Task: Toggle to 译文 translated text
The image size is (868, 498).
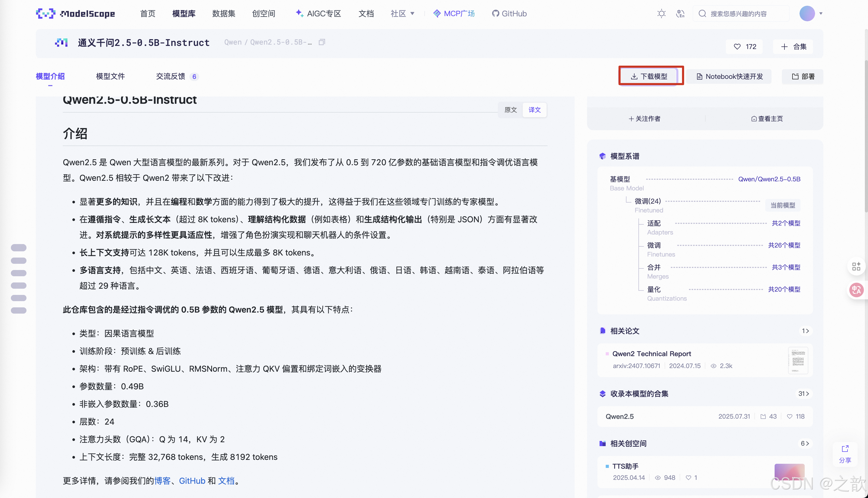Action: click(535, 110)
